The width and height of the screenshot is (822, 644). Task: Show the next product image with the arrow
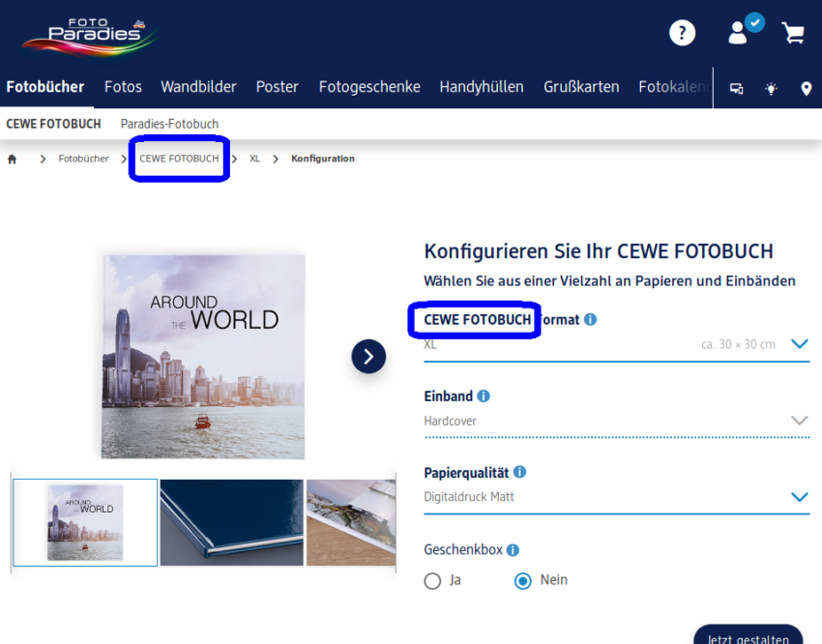(368, 356)
